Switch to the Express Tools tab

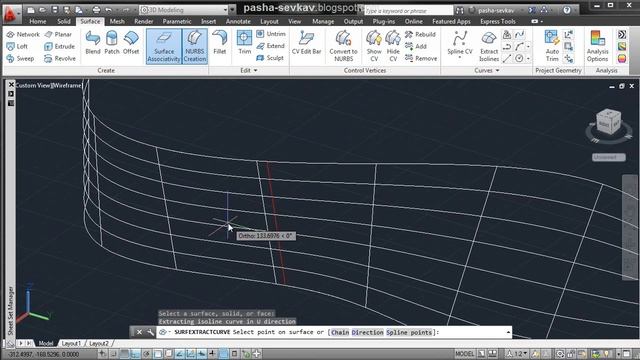498,21
